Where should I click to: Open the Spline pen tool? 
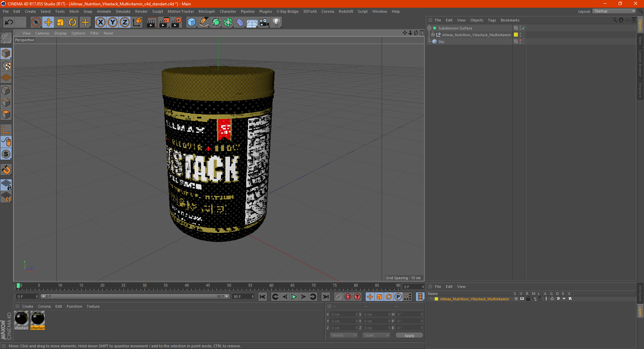204,22
